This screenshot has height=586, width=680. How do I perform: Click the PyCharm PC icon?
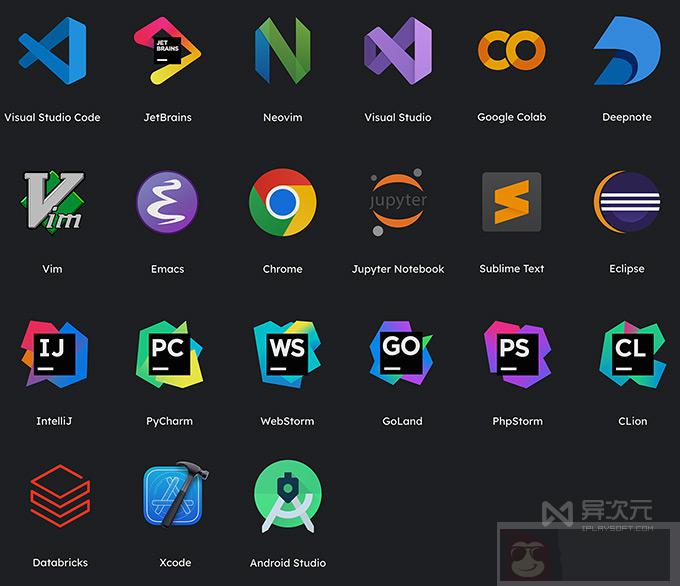pos(169,354)
